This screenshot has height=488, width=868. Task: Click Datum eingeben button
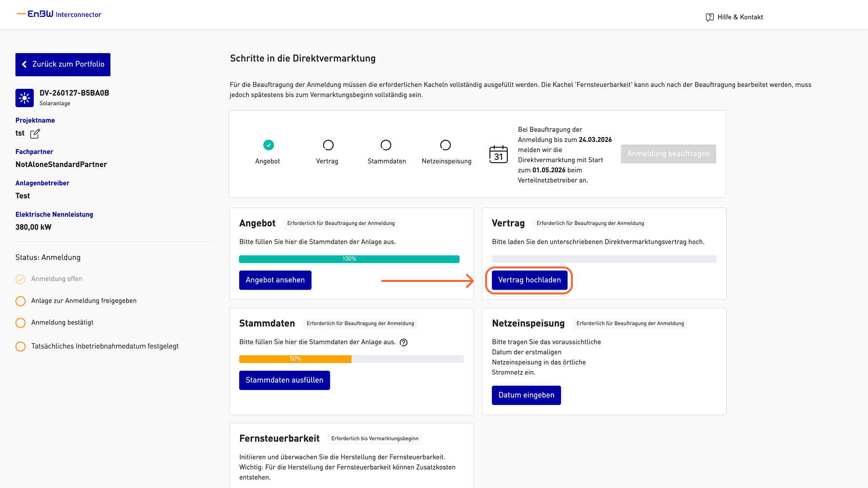(526, 395)
